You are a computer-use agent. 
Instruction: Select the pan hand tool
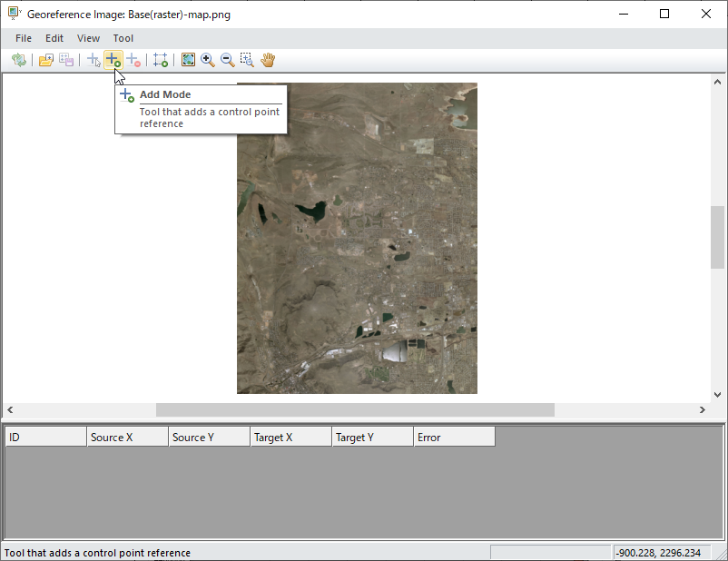point(268,60)
